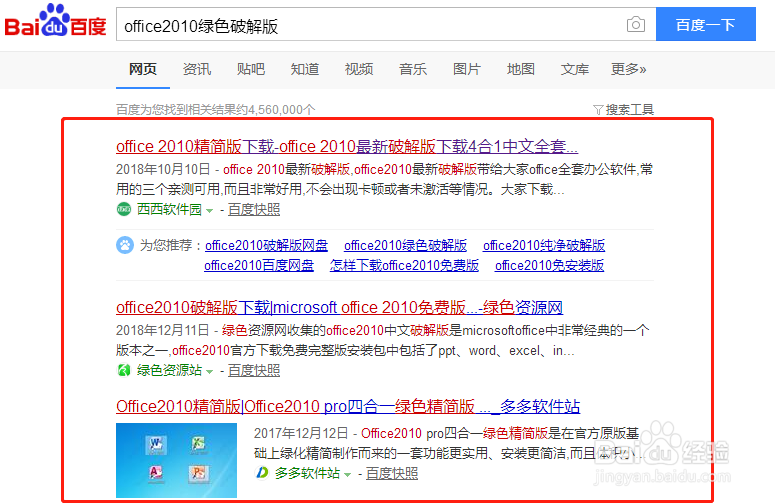
Task: Click the date 2017年12月12日 snippet text
Action: (x=301, y=433)
